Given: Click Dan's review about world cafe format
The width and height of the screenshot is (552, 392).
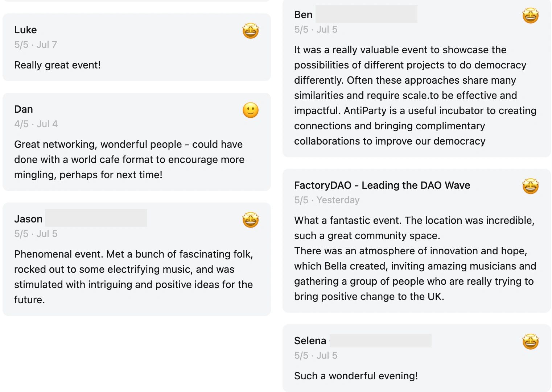Looking at the screenshot, I should click(x=129, y=159).
